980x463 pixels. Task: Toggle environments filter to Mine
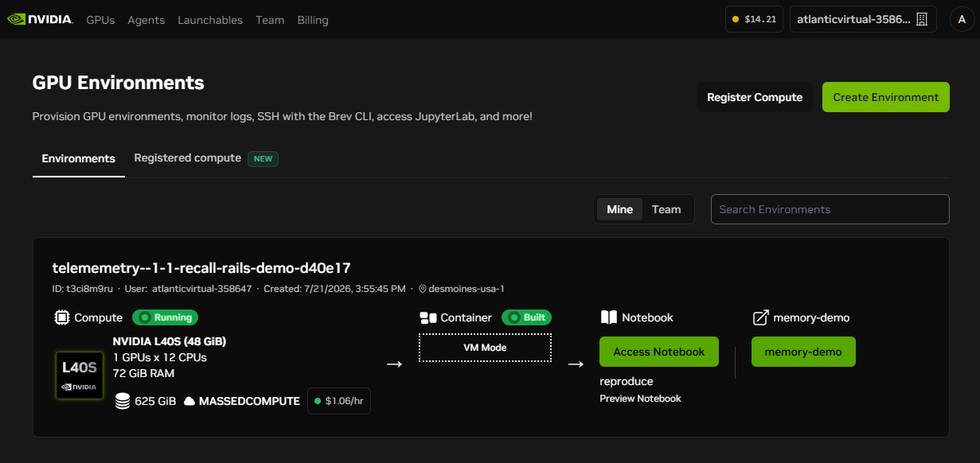point(619,209)
